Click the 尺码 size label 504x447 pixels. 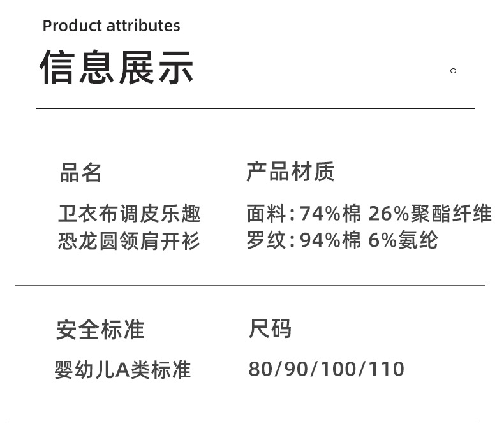(x=270, y=329)
